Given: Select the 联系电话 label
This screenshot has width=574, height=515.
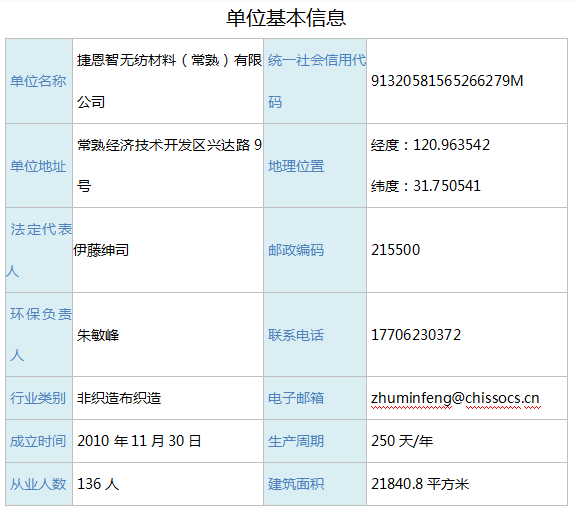Looking at the screenshot, I should click(x=296, y=335).
